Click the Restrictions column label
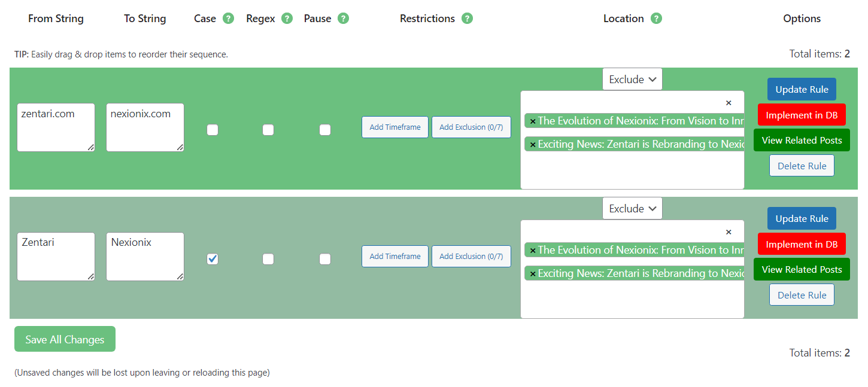The width and height of the screenshot is (868, 387). (427, 19)
